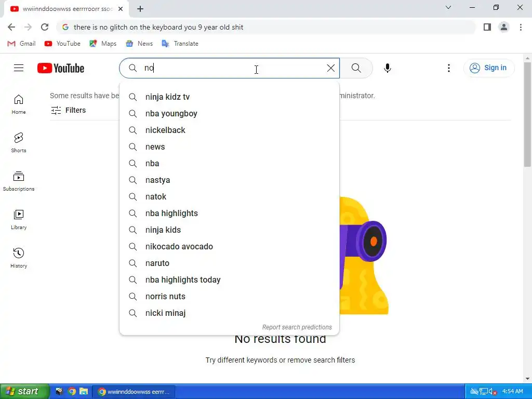Choose the 'naruto' suggestion
The height and width of the screenshot is (399, 532).
pos(229,263)
